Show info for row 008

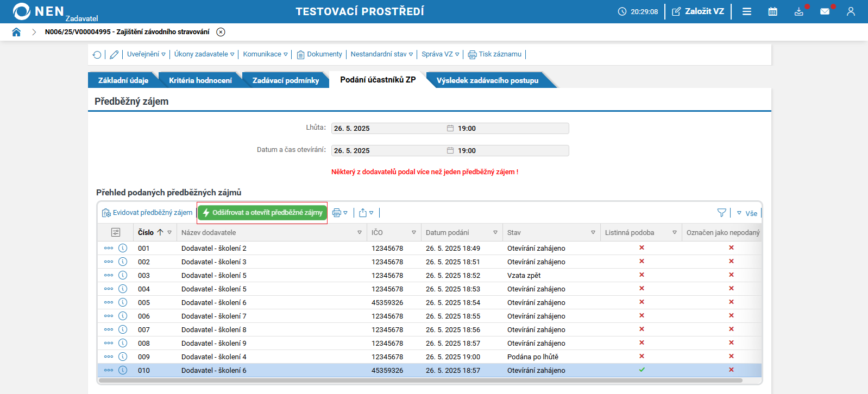click(123, 343)
